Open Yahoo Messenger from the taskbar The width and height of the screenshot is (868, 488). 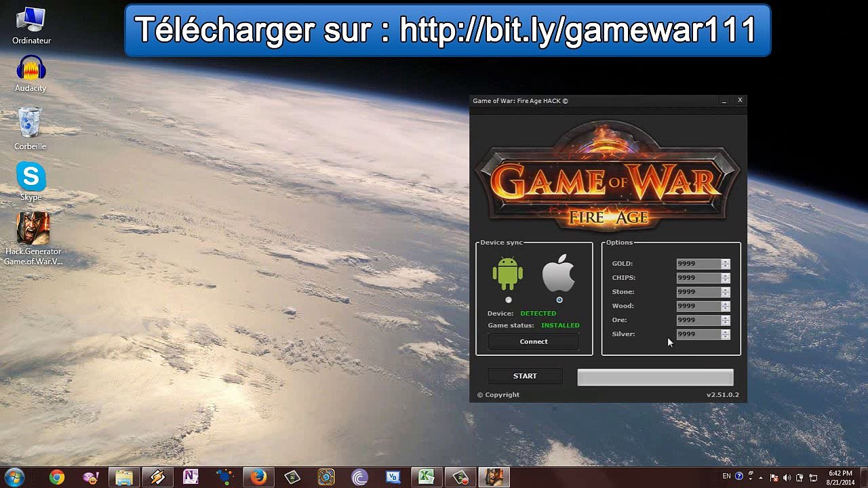point(90,478)
